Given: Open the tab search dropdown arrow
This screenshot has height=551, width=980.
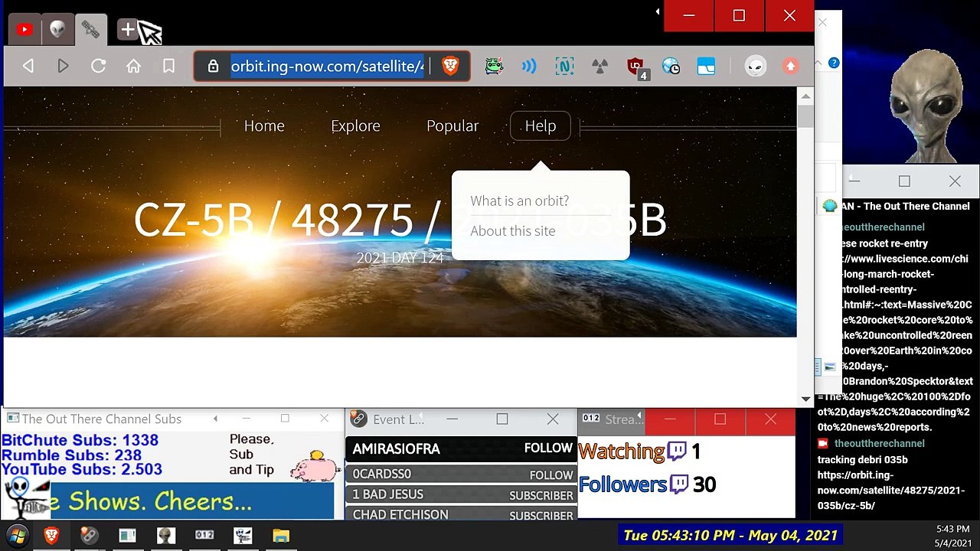Looking at the screenshot, I should pos(658,12).
